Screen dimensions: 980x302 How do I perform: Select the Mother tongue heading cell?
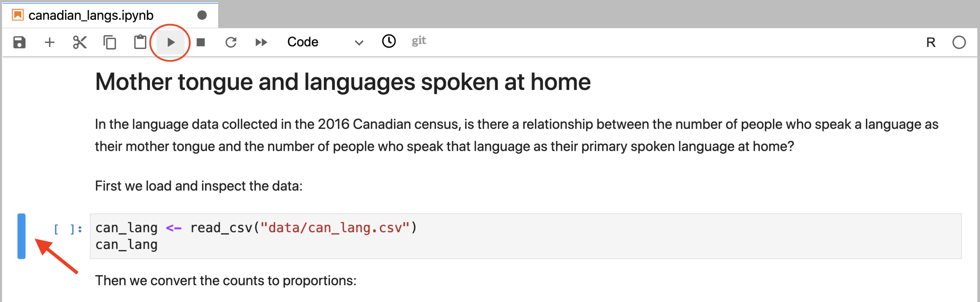(343, 82)
